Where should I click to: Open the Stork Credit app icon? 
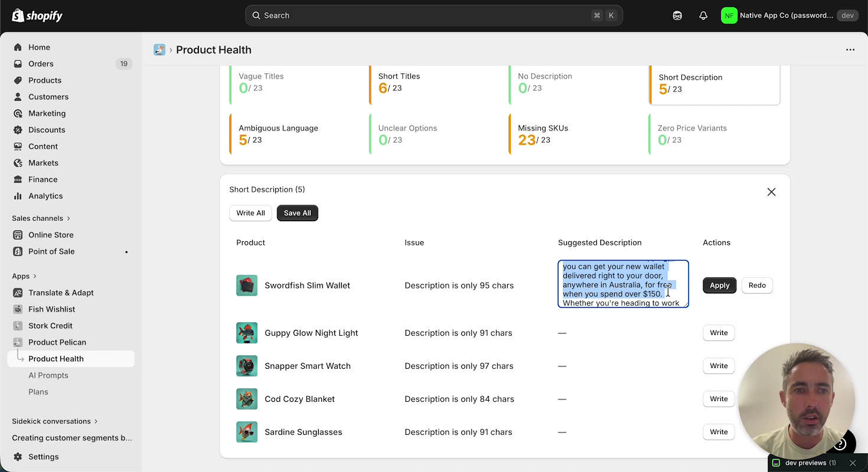(18, 326)
